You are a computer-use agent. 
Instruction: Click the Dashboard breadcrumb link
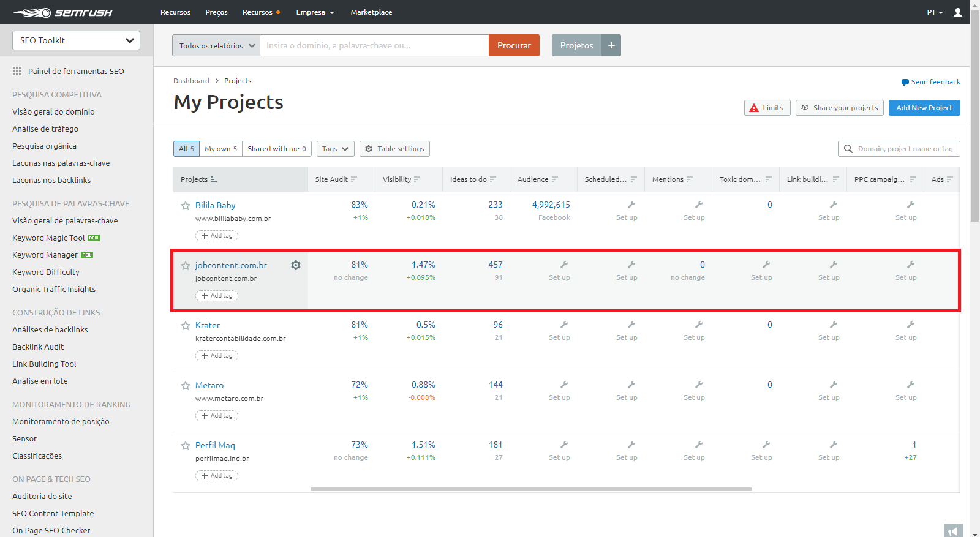191,81
